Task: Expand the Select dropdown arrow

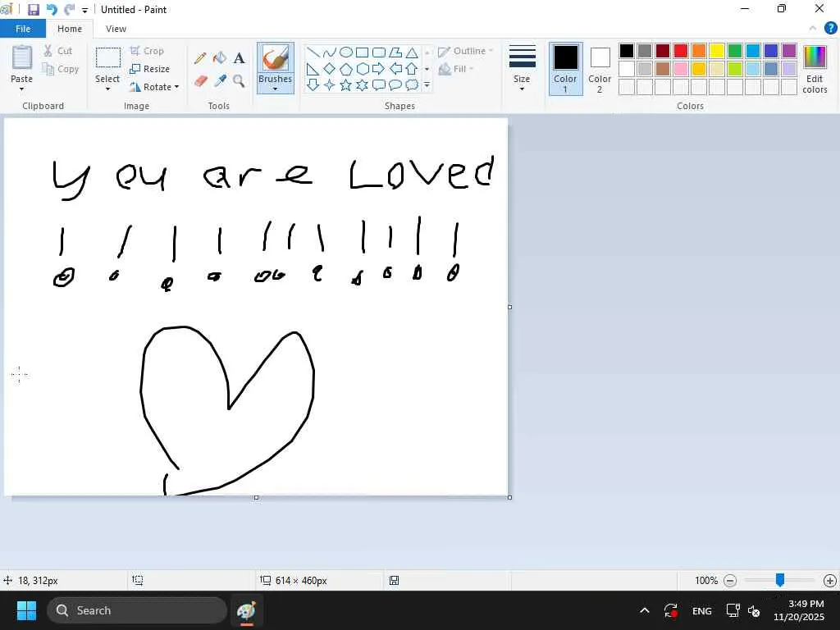Action: tap(107, 89)
